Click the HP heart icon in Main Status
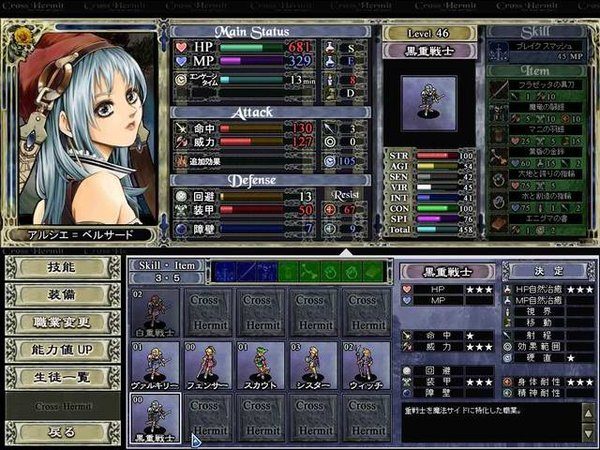This screenshot has width=600, height=450. (x=181, y=47)
